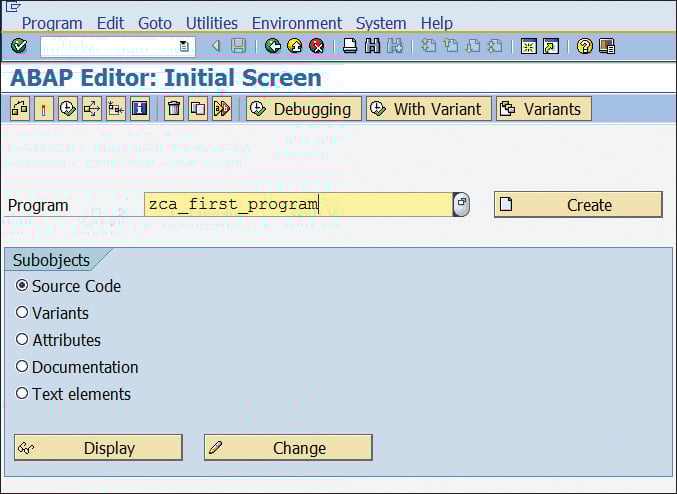
Task: Click the Find binoculars icon
Action: click(x=372, y=46)
